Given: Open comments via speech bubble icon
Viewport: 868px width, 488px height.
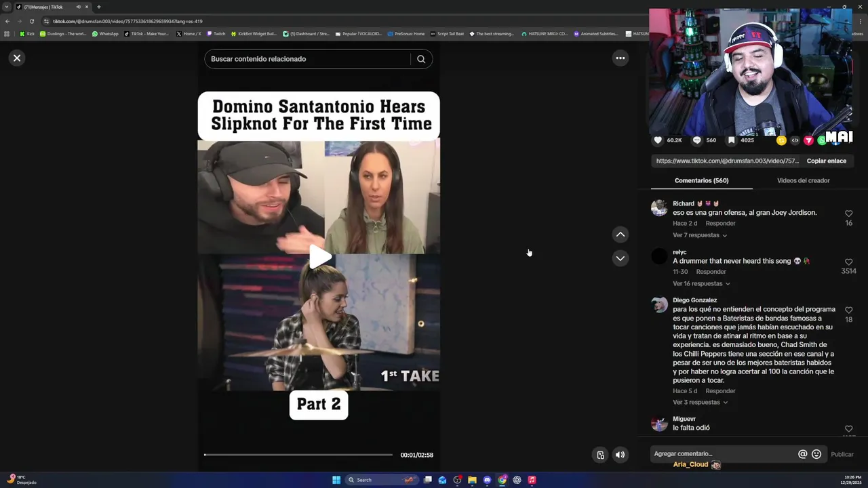Looking at the screenshot, I should coord(696,140).
